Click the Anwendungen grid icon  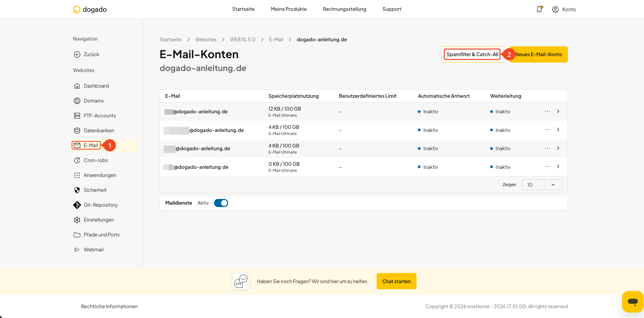77,175
